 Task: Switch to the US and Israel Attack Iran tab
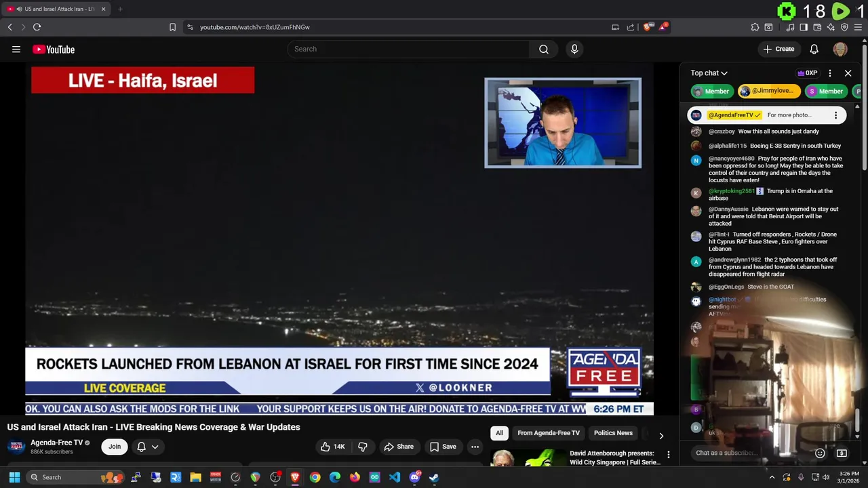point(56,9)
